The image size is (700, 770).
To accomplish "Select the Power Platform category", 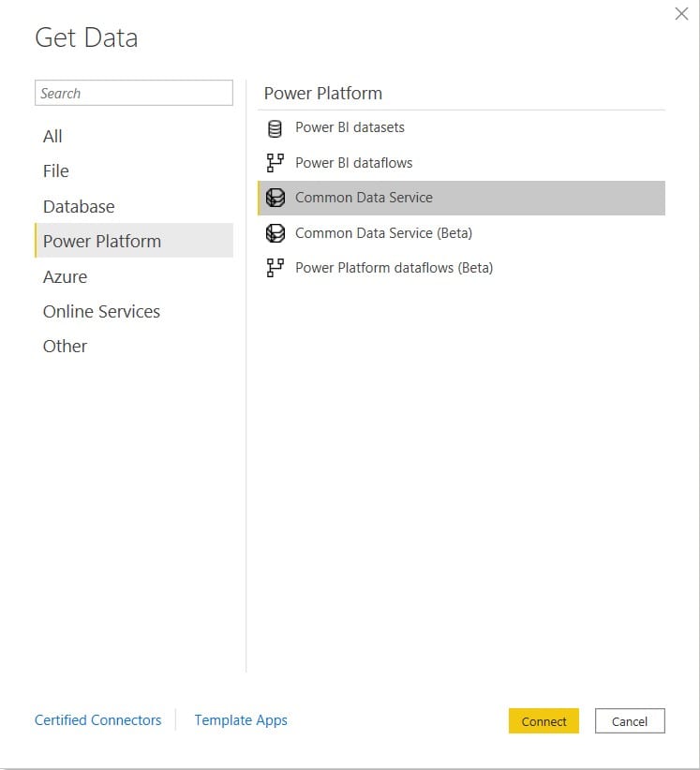I will pos(134,241).
